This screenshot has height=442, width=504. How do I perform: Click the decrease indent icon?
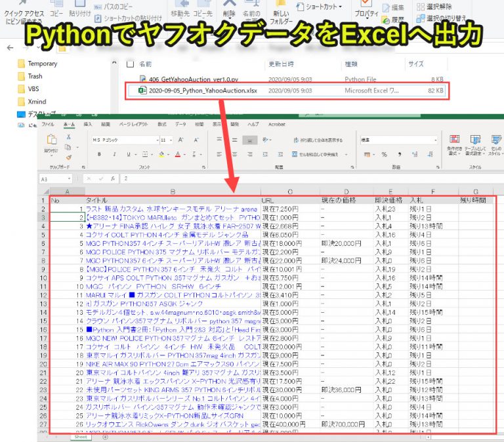265,155
